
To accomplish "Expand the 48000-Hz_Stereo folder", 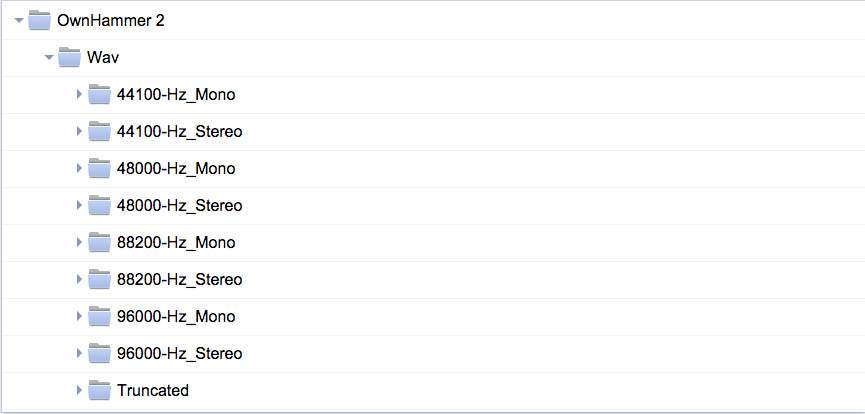I will (79, 206).
